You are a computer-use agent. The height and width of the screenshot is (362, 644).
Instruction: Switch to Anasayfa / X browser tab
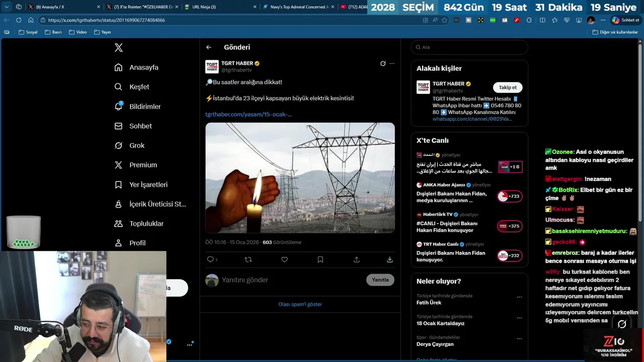[64, 7]
